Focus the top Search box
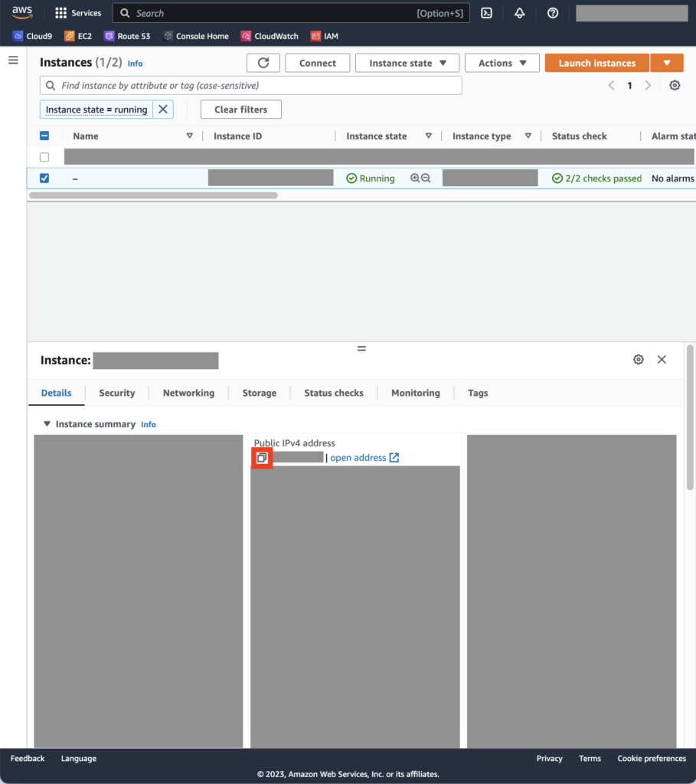Viewport: 696px width, 784px height. coord(291,13)
